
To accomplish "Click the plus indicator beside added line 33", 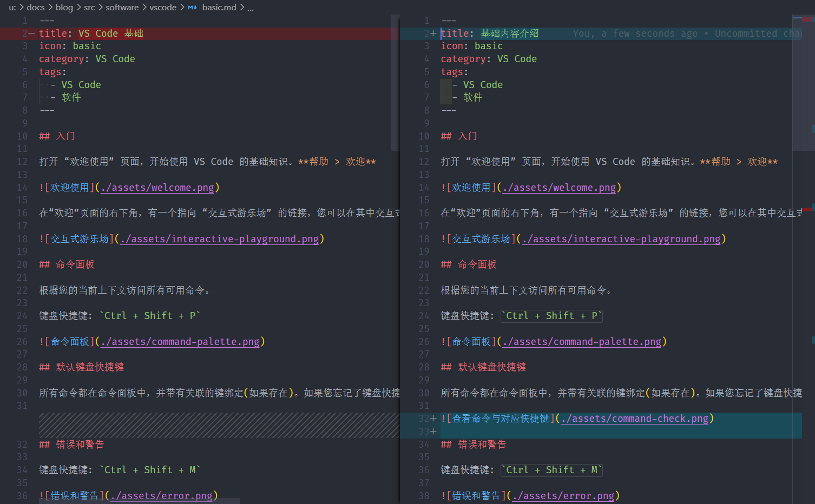I will point(434,431).
